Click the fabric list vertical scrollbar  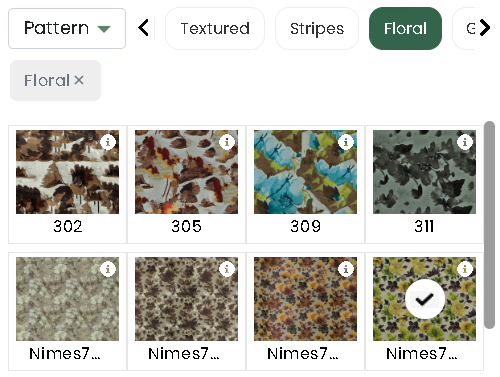pos(489,225)
